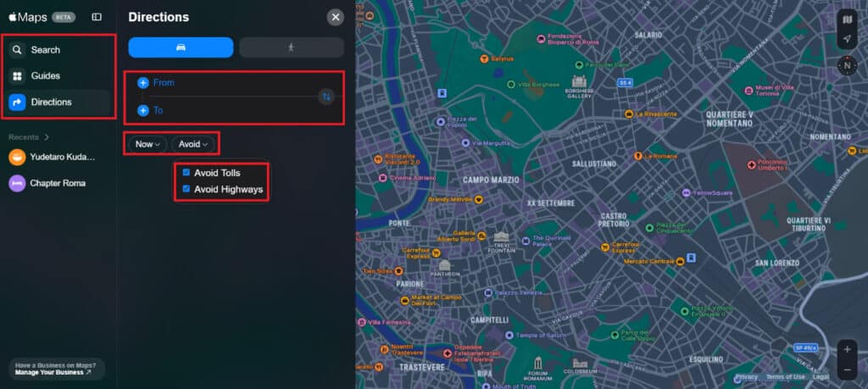Select the Temple of Saturn pin
This screenshot has height=389, width=868.
pos(509,336)
